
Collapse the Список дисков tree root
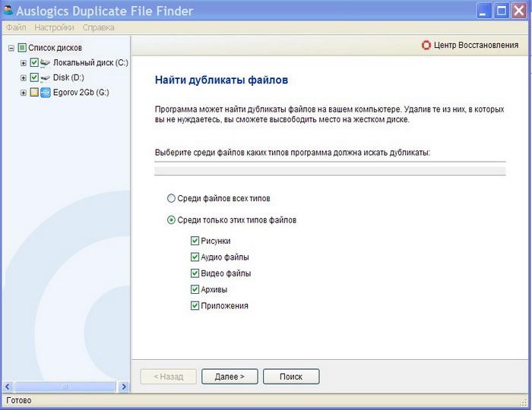pyautogui.click(x=11, y=48)
